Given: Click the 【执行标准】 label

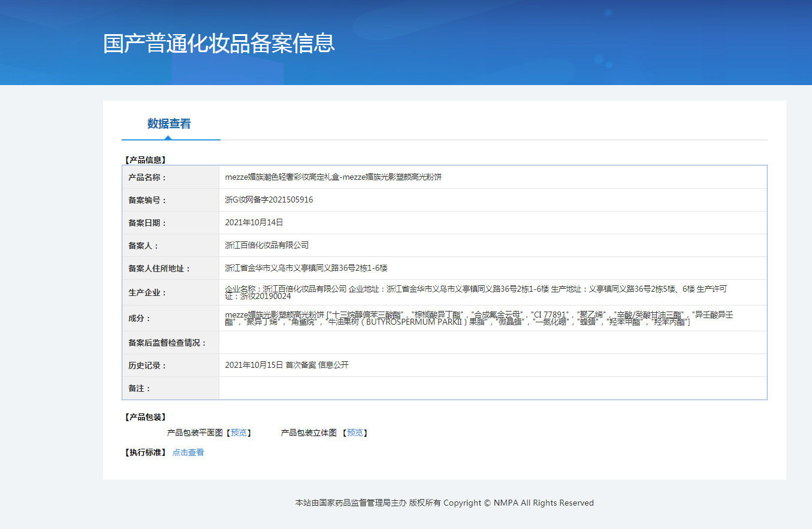Looking at the screenshot, I should 146,452.
